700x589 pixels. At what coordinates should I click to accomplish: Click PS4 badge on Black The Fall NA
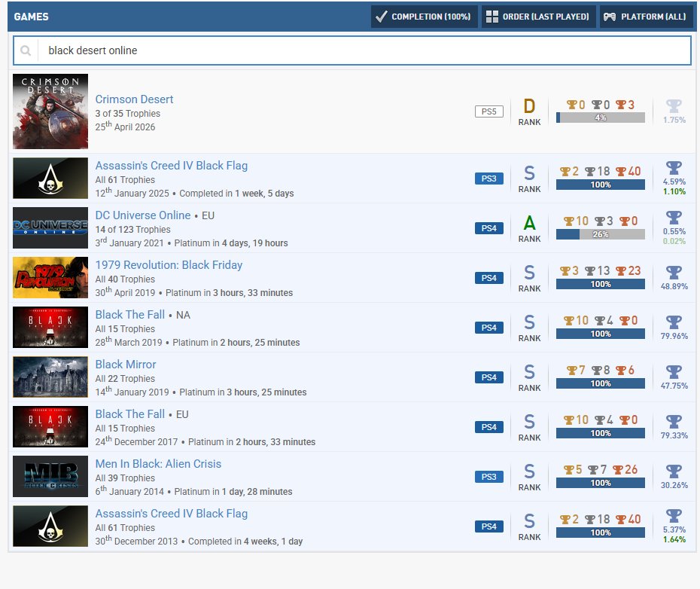click(x=488, y=327)
